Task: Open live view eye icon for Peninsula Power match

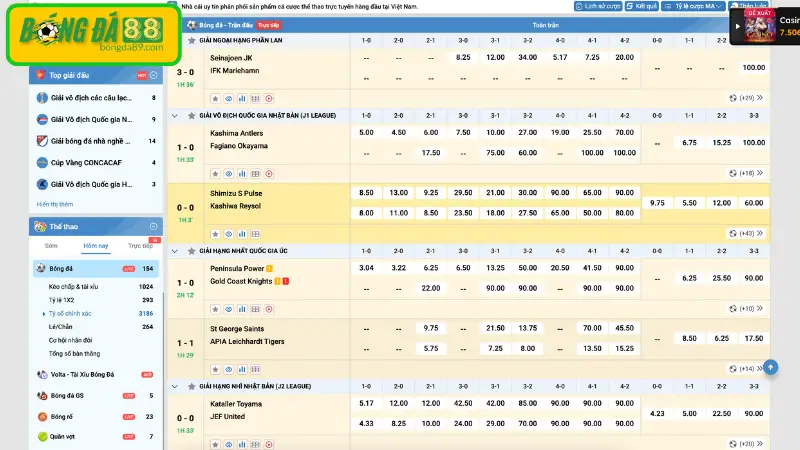Action: pyautogui.click(x=229, y=309)
